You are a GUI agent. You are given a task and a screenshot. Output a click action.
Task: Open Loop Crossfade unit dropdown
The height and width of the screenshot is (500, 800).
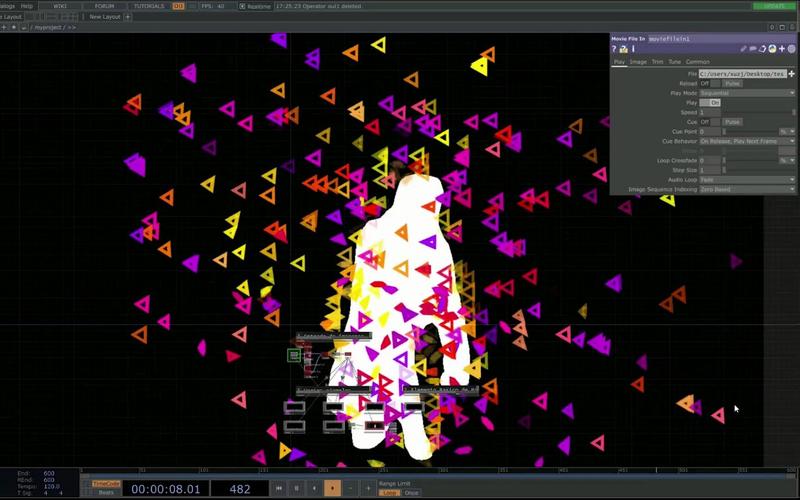click(787, 160)
